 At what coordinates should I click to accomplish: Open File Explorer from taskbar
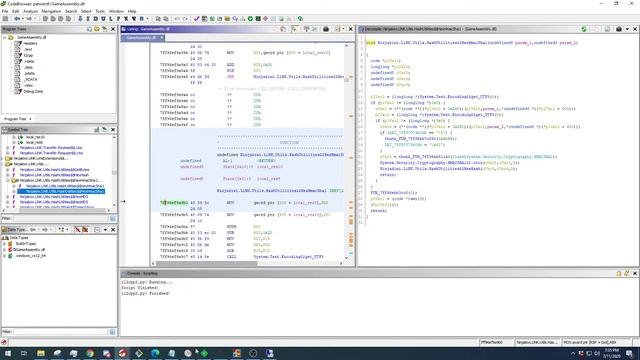(41, 353)
